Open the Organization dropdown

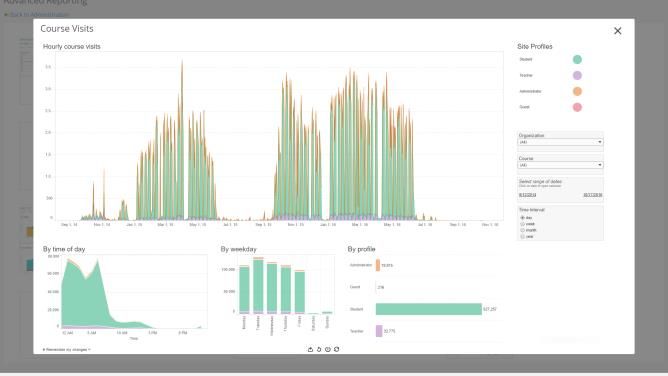(x=560, y=142)
